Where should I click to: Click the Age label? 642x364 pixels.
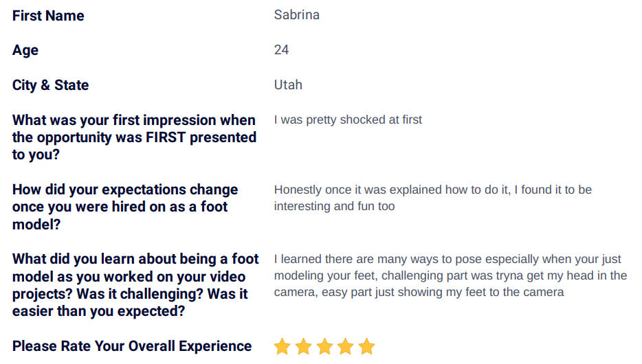(25, 50)
